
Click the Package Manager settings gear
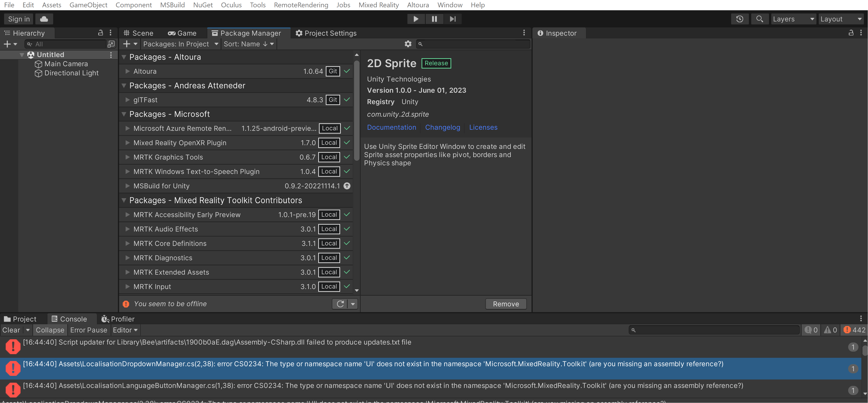tap(408, 44)
